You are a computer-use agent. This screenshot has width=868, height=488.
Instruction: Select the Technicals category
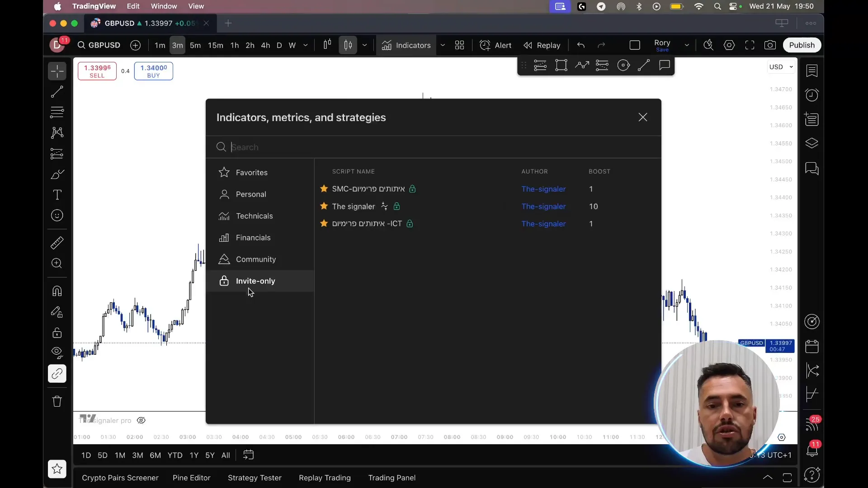[260, 216]
